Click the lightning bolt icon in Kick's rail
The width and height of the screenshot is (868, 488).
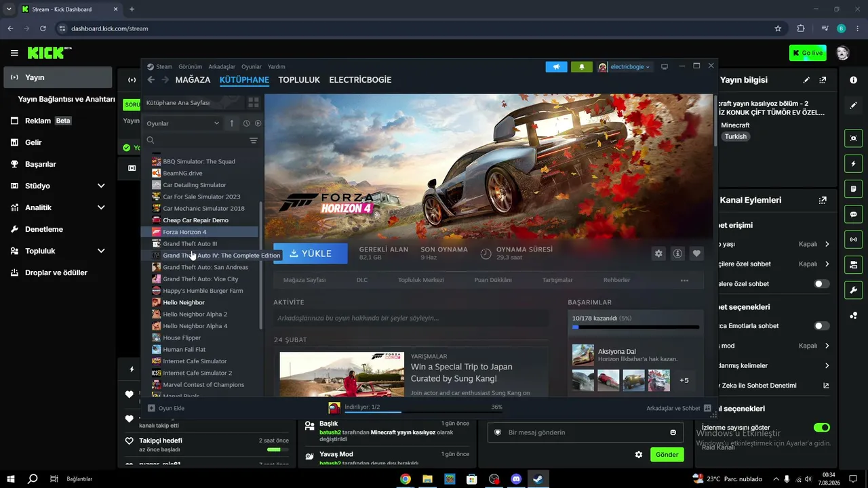coord(853,163)
